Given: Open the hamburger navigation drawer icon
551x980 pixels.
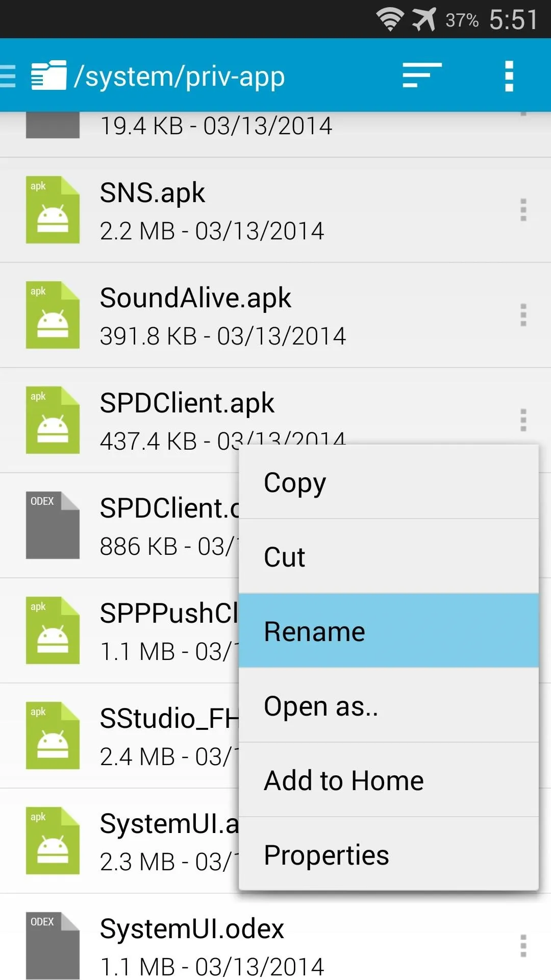Looking at the screenshot, I should (x=8, y=76).
